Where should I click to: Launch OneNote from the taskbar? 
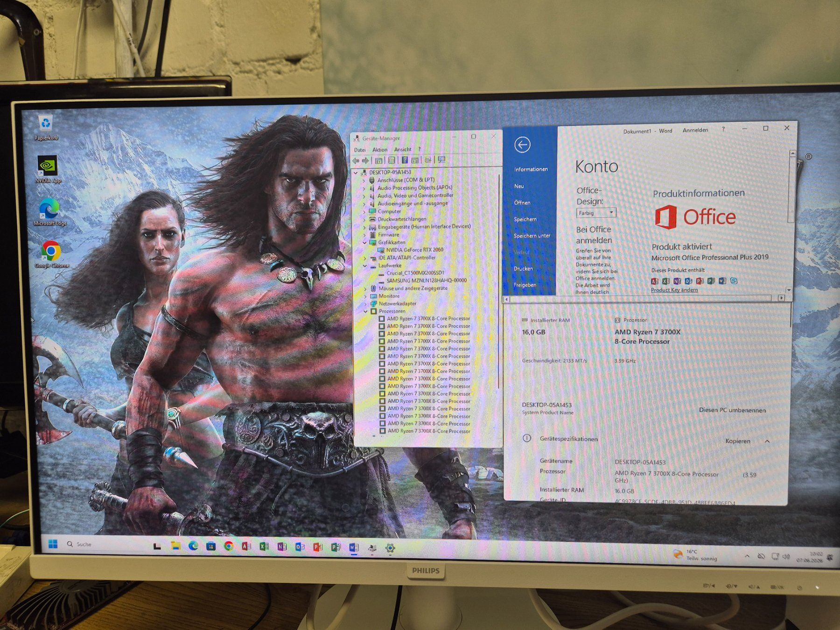click(282, 546)
